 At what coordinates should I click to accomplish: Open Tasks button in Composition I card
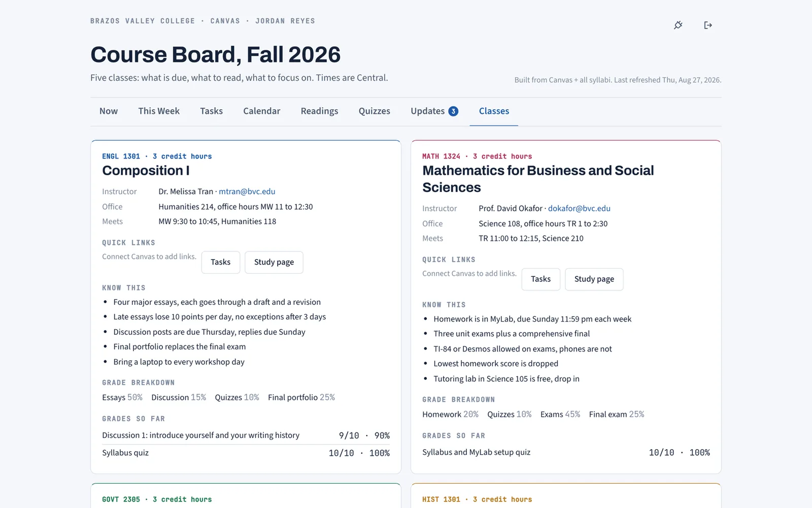[x=221, y=262]
